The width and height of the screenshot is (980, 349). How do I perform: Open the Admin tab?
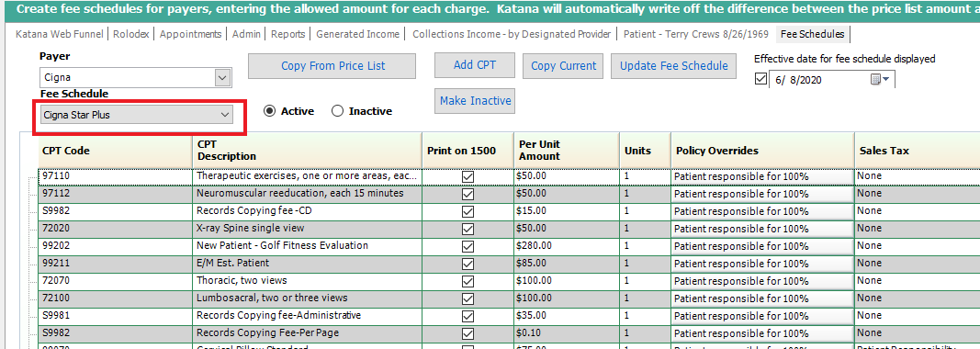click(x=246, y=34)
